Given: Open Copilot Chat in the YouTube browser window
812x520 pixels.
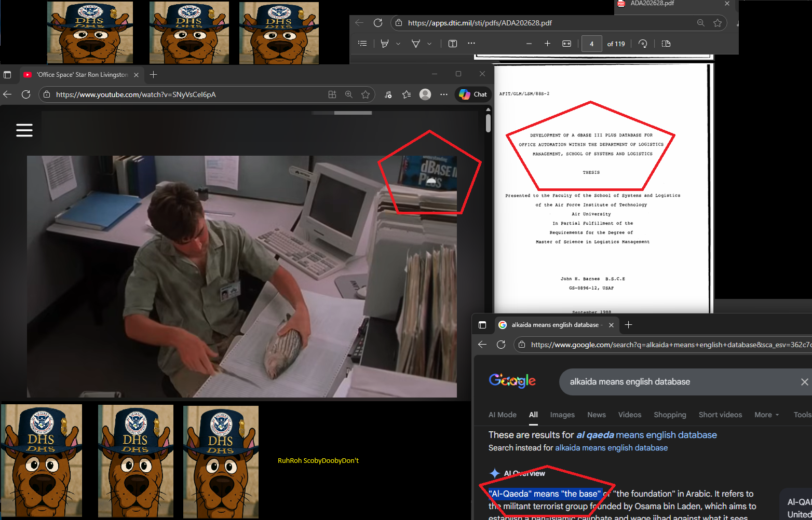Looking at the screenshot, I should coord(473,94).
